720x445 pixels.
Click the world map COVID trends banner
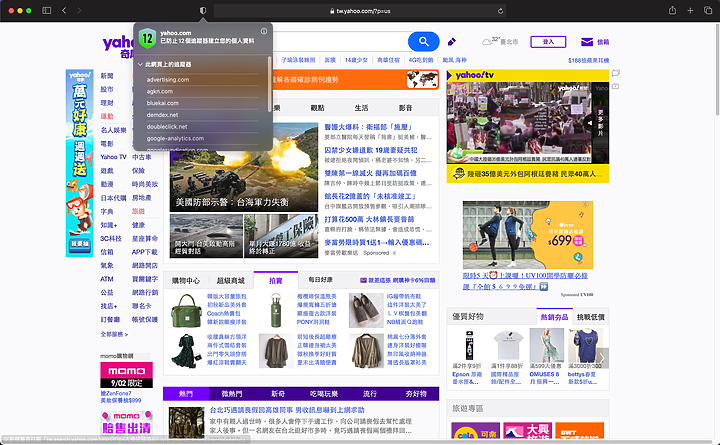tap(422, 79)
